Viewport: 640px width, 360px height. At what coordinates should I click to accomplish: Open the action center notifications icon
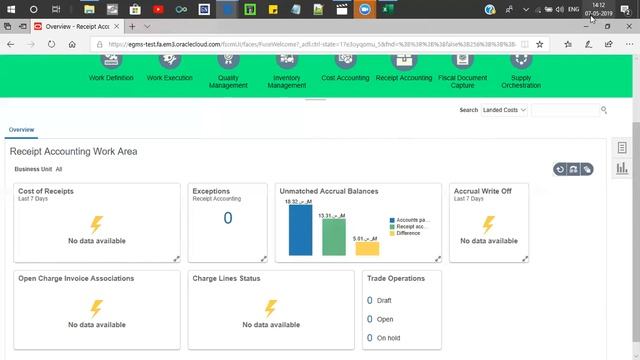pos(625,9)
